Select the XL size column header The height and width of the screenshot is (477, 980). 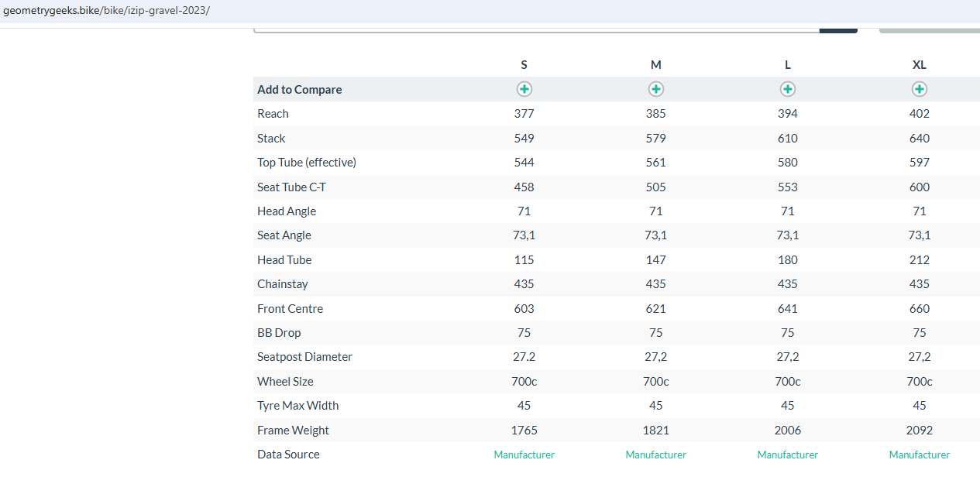click(x=920, y=65)
